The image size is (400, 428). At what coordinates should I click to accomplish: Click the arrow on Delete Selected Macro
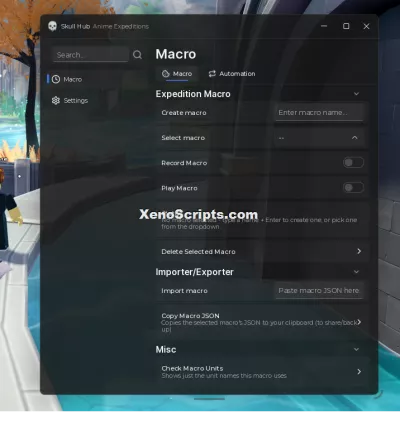coord(359,251)
